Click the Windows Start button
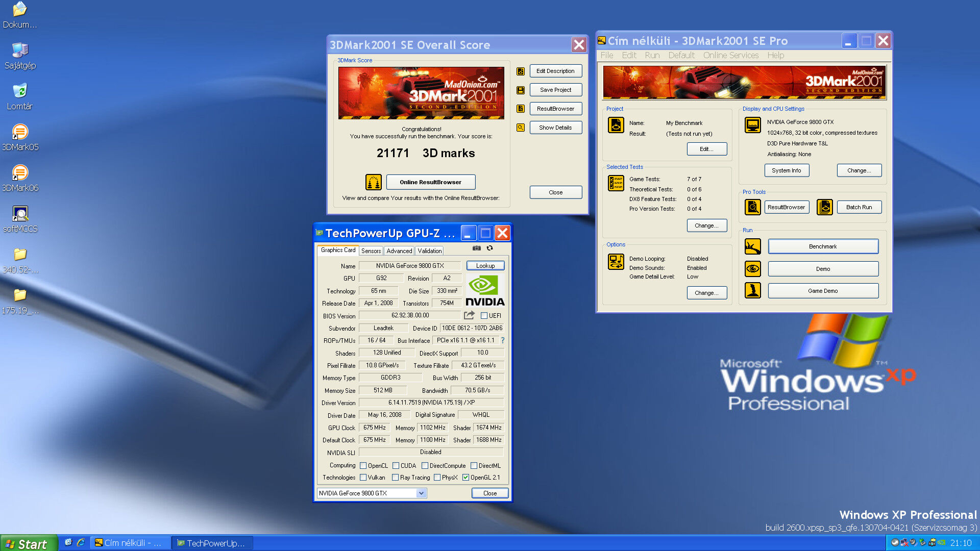Viewport: 980px width, 551px height. point(28,544)
